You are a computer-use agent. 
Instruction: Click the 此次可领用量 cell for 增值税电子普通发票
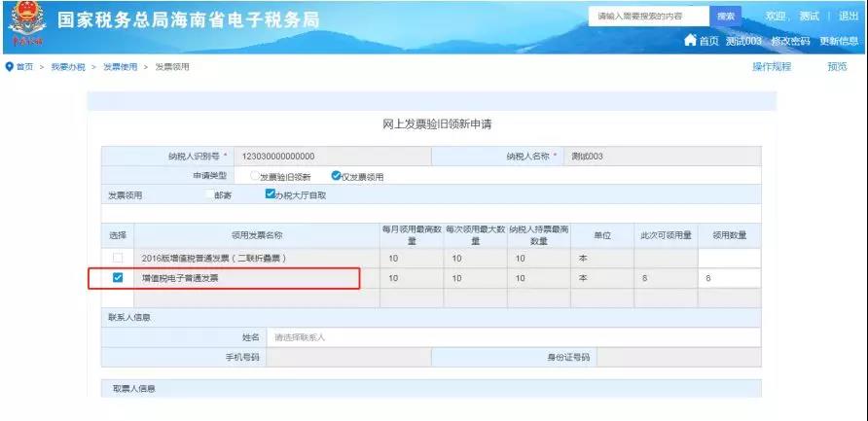tap(666, 278)
